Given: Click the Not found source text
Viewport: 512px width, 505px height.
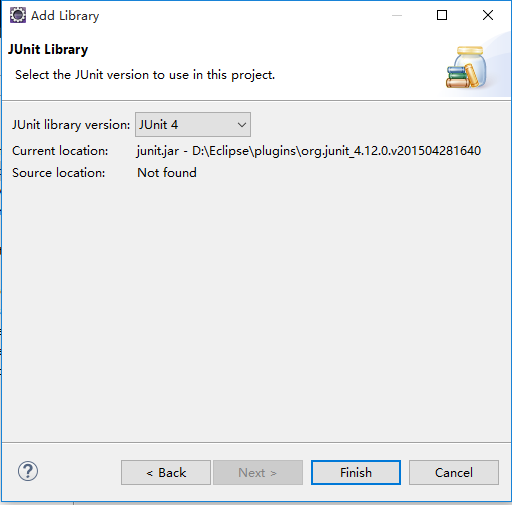Looking at the screenshot, I should pos(167,173).
